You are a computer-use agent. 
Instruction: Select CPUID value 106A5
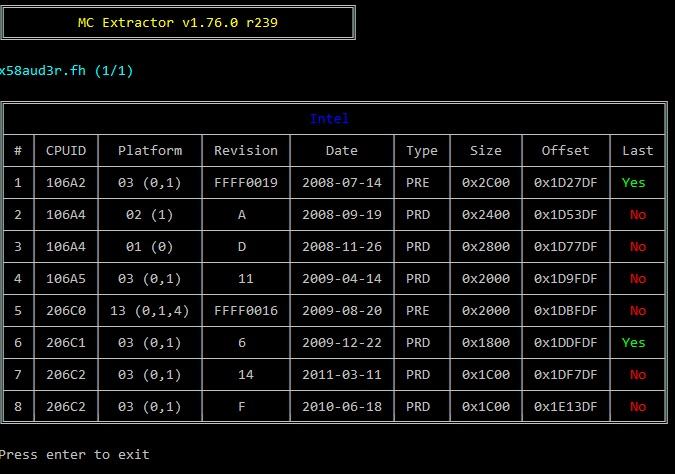(66, 279)
